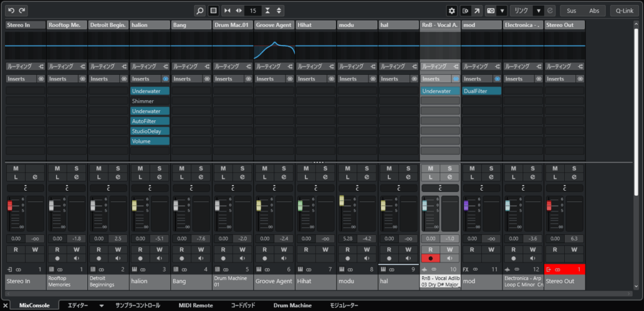Open the MIDI Remote tab
The image size is (644, 311).
(x=196, y=305)
